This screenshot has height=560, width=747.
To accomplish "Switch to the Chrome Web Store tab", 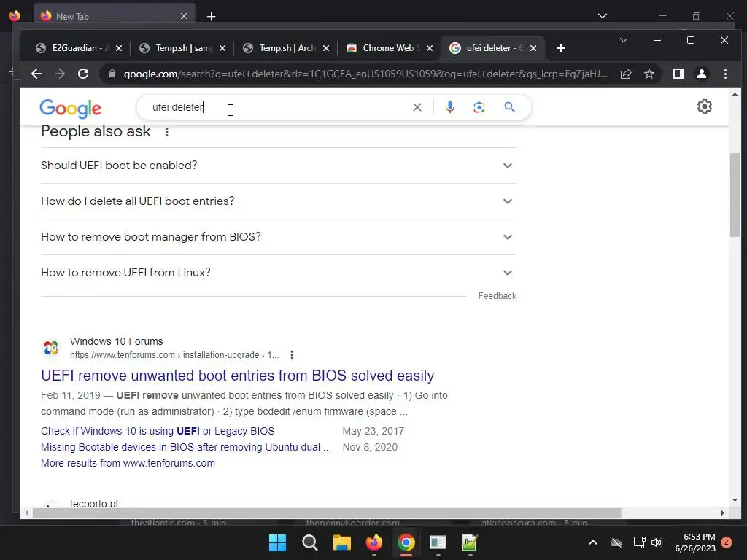I will click(390, 48).
